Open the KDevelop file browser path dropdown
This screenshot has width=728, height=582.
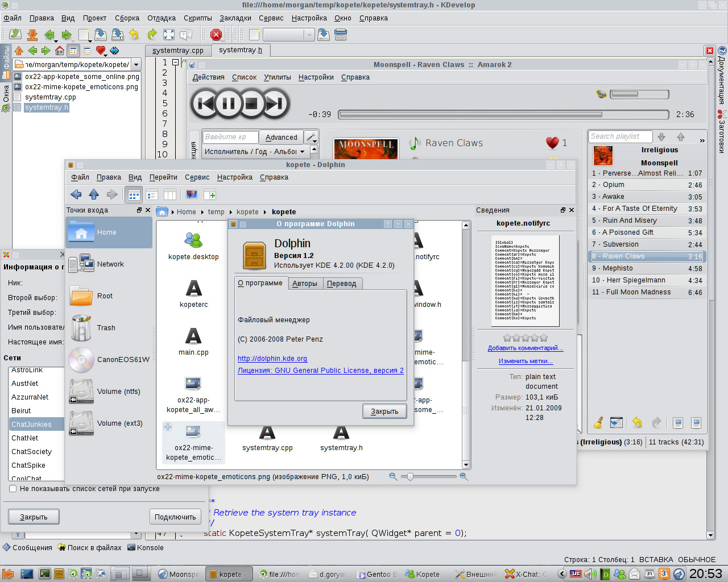click(136, 65)
